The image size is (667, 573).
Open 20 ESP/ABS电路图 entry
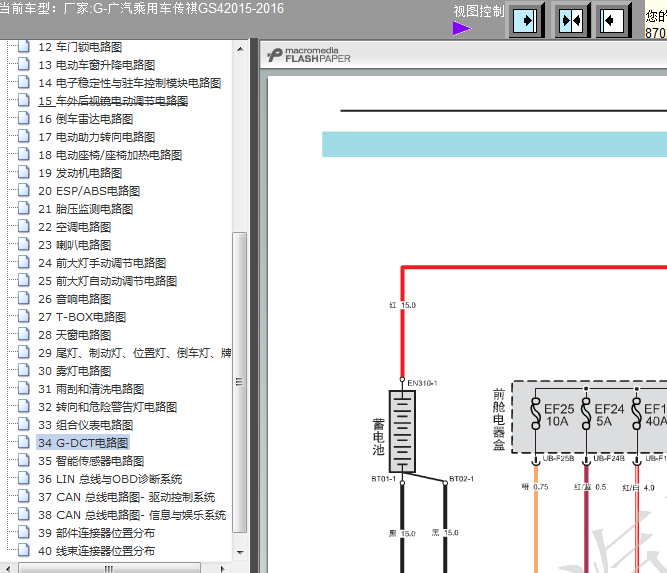coord(89,191)
